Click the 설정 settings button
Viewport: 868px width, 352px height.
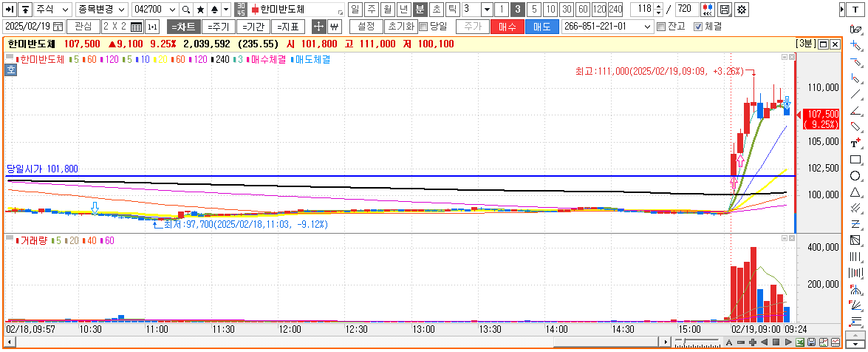pos(366,27)
